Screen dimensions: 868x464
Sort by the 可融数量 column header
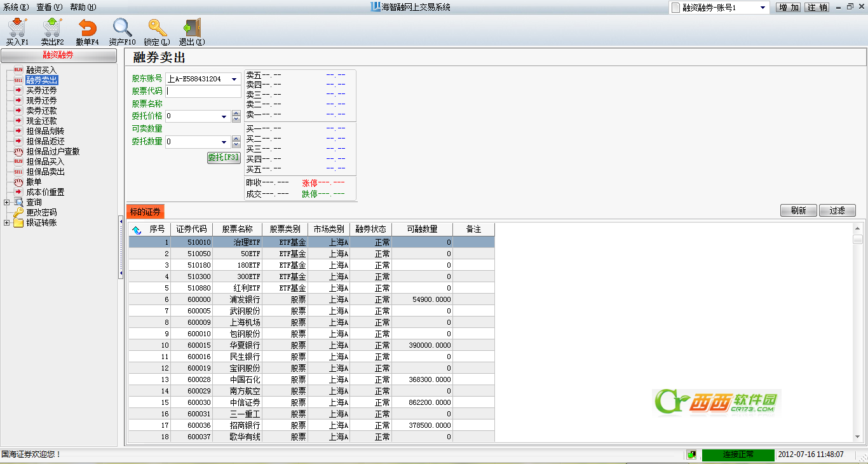422,229
